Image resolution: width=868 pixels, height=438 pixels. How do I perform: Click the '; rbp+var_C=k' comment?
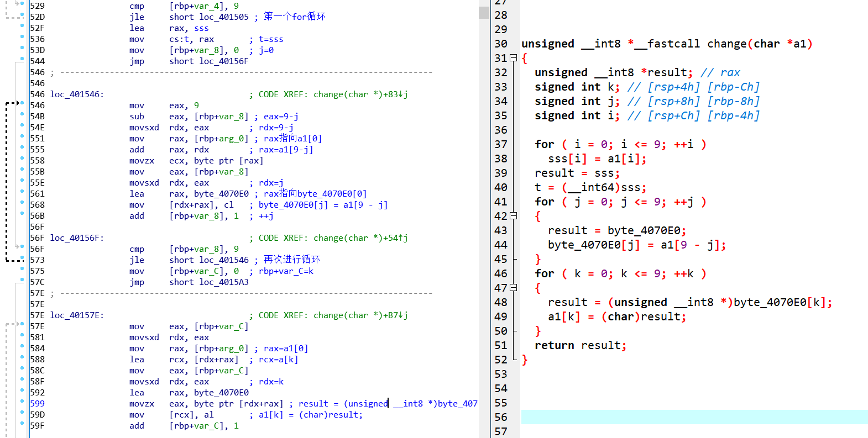pyautogui.click(x=281, y=271)
